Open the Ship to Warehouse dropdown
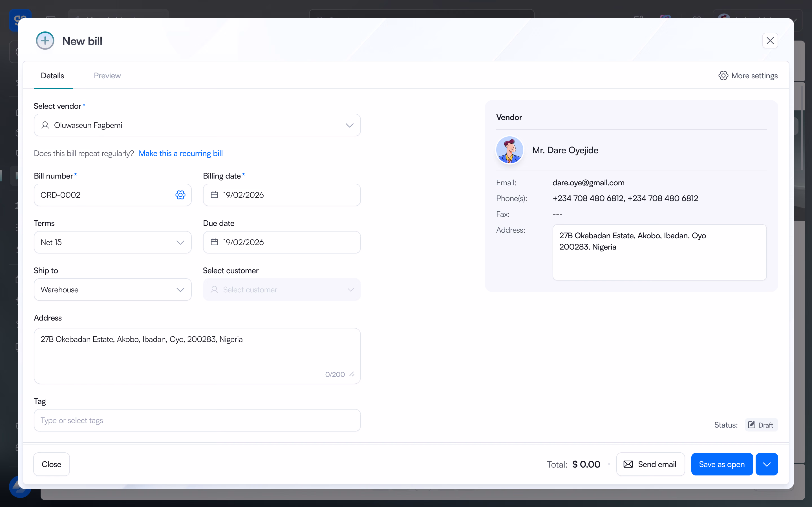Screen dimensions: 812x507 click(113, 289)
